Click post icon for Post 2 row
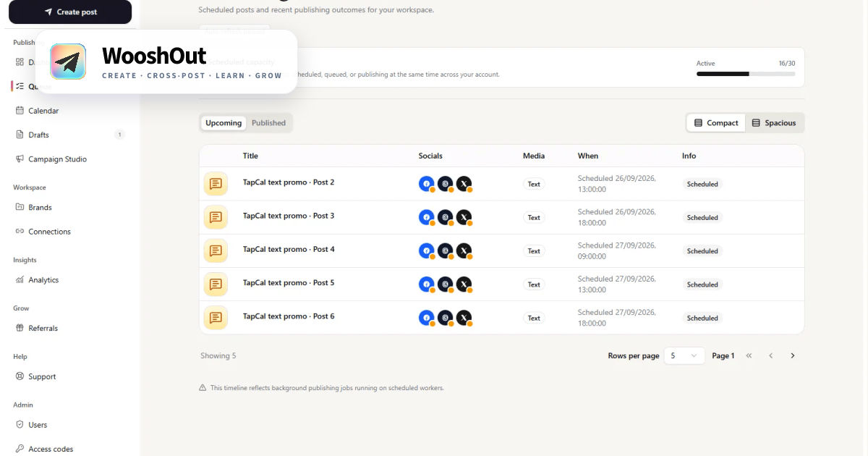Image resolution: width=868 pixels, height=456 pixels. 216,184
